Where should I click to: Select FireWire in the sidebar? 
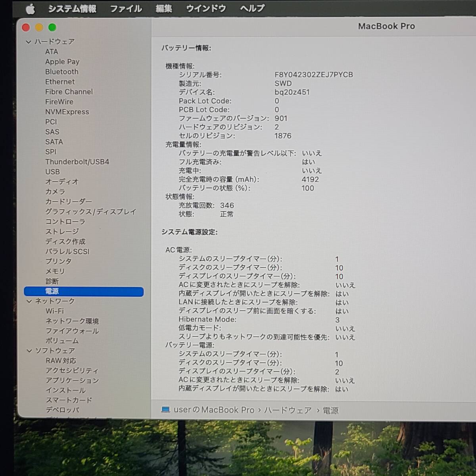tap(59, 102)
